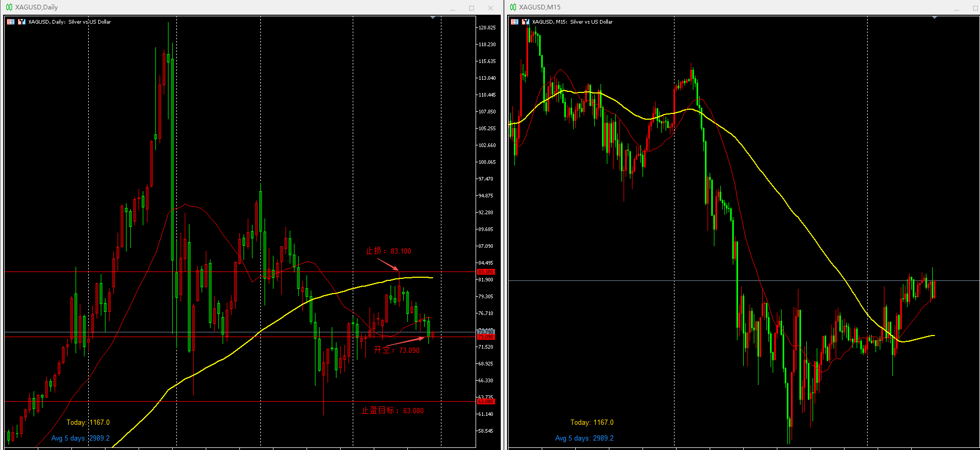Click the candlestick icon of XAGUSD,M15 window
This screenshot has width=980, height=450.
coord(513,7)
